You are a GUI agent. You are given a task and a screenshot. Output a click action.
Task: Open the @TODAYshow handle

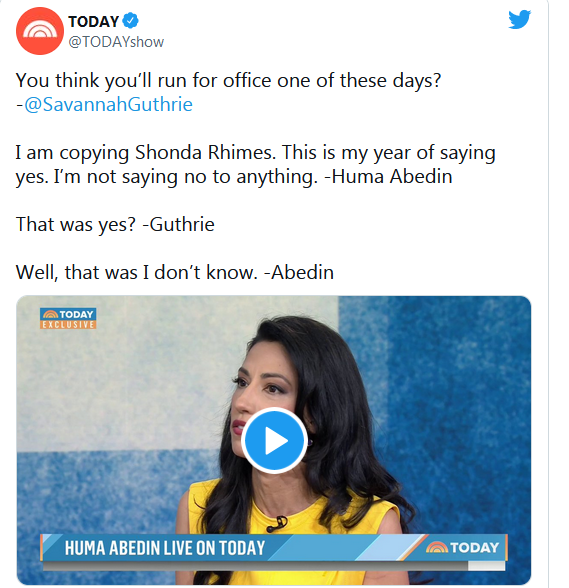[116, 42]
